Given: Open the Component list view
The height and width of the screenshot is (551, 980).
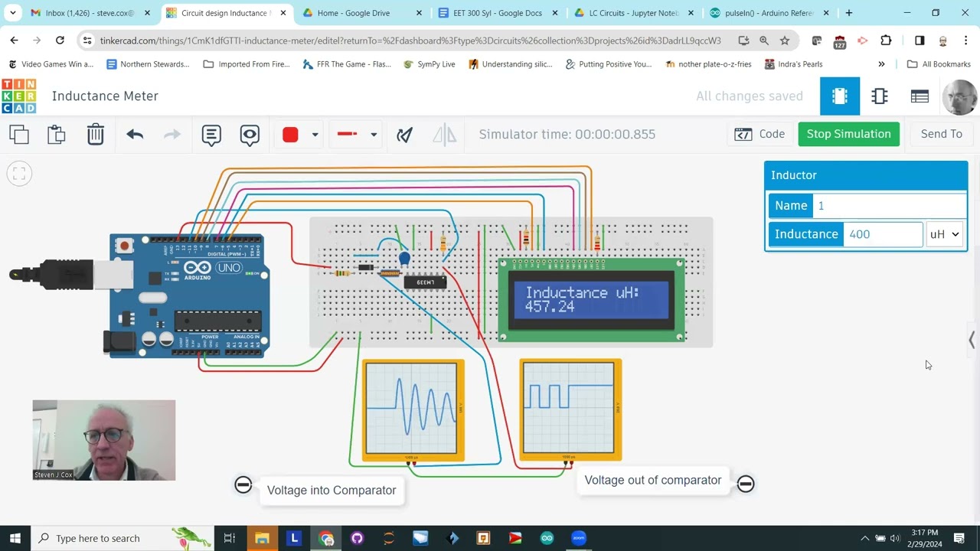Looking at the screenshot, I should (920, 96).
